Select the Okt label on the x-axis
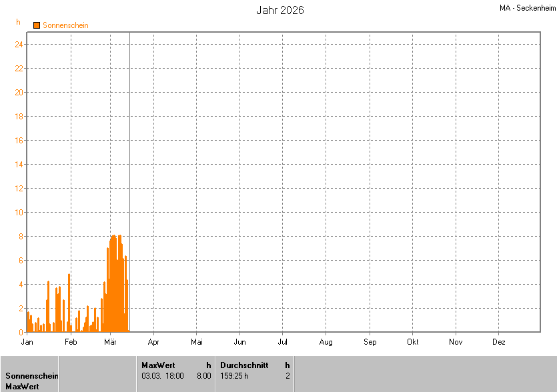Screen dimensions: 557x392 tap(412, 342)
